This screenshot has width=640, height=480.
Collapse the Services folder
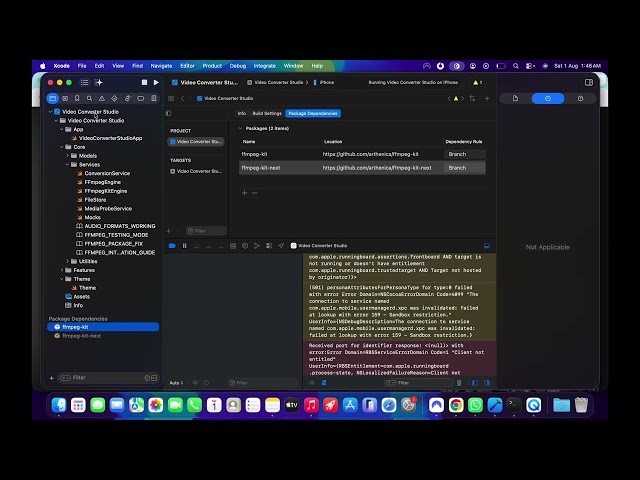[68, 164]
